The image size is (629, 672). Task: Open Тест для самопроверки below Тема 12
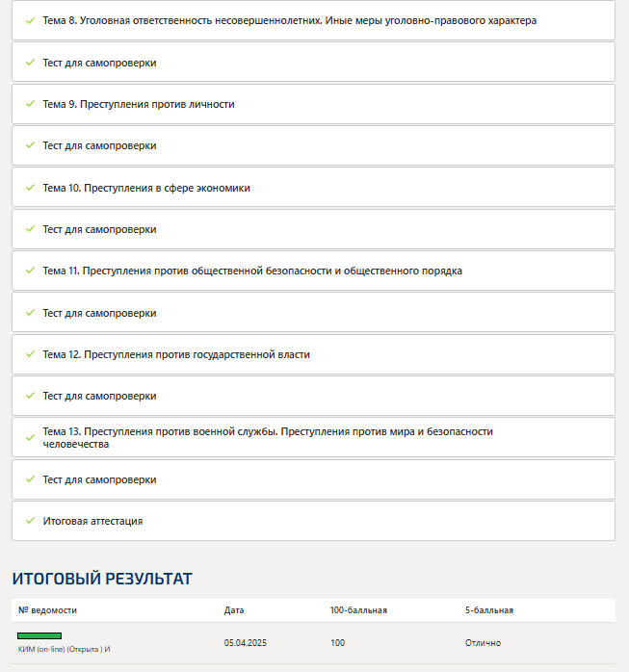[x=99, y=396]
